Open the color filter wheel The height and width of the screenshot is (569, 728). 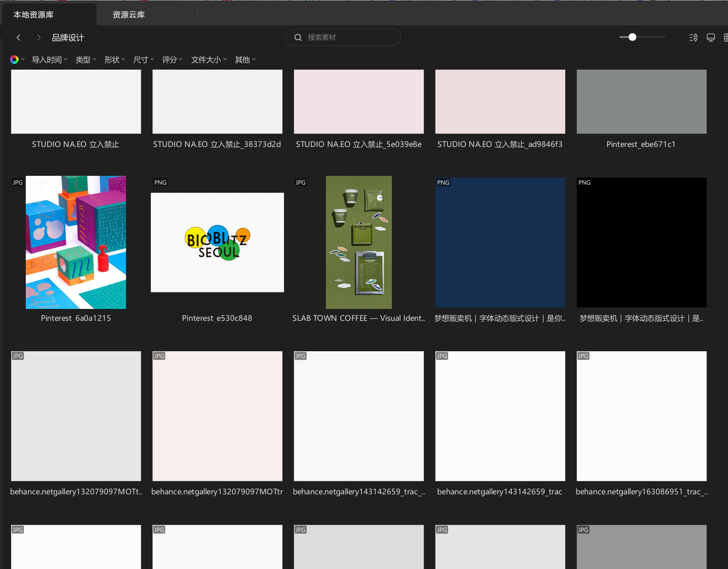[15, 60]
